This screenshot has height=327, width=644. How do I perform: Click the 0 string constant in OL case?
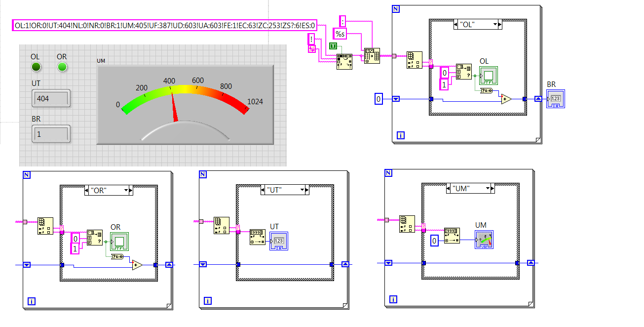point(445,73)
